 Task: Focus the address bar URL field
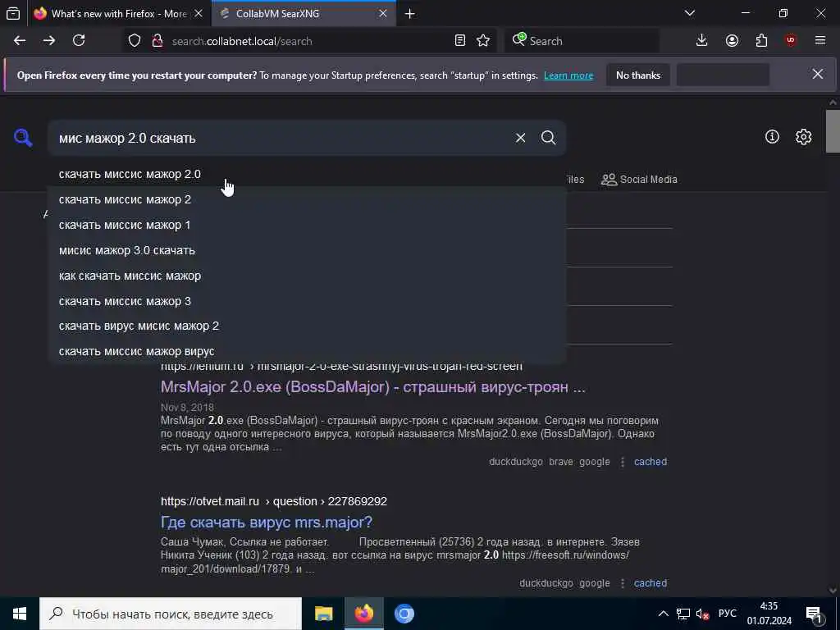(x=311, y=41)
